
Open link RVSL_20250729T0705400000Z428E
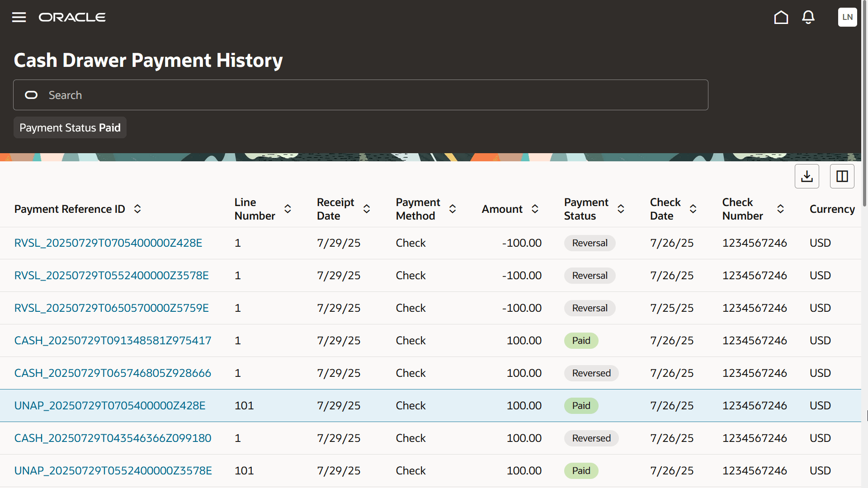(x=108, y=243)
